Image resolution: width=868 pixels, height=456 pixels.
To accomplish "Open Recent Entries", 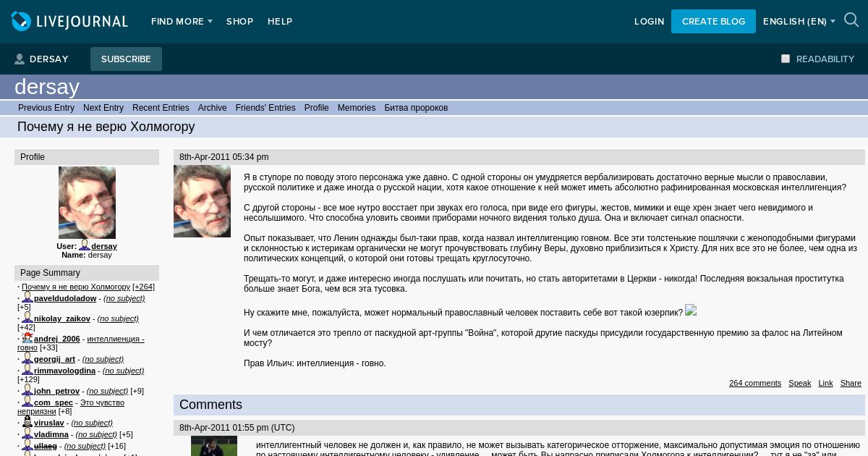I will [x=161, y=108].
